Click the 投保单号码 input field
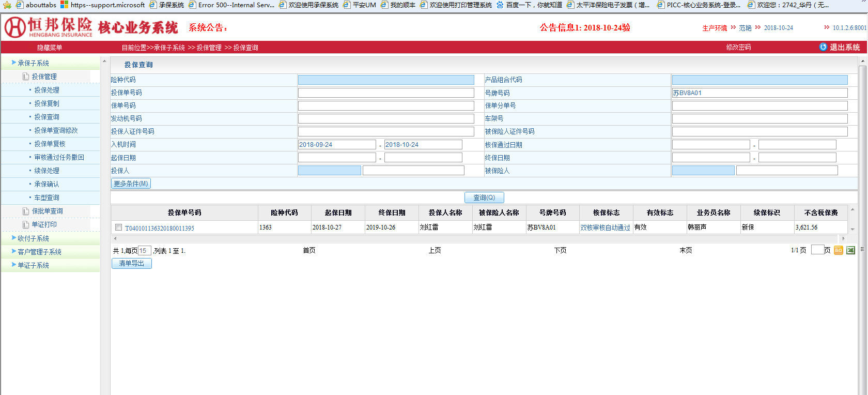The height and width of the screenshot is (395, 868). pos(385,93)
